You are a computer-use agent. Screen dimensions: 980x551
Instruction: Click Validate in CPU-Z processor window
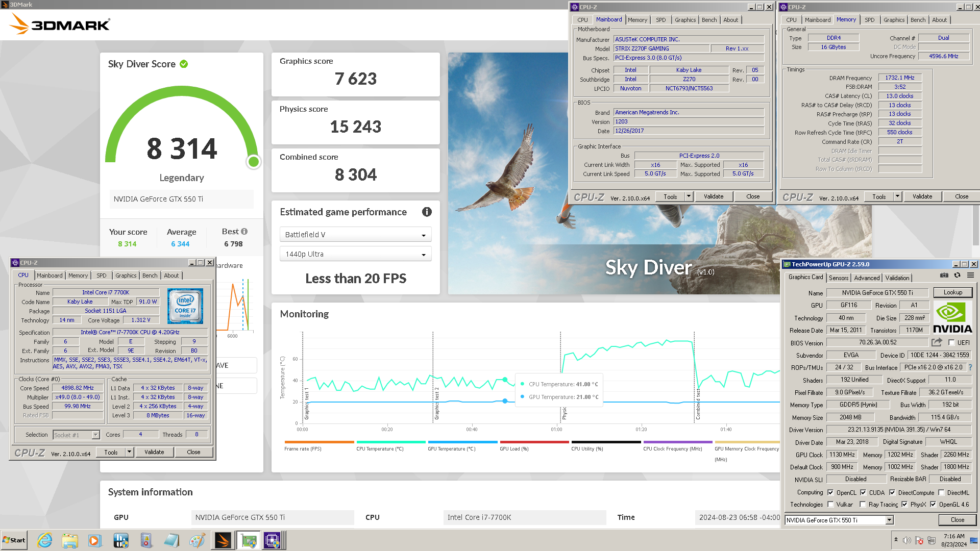[154, 452]
